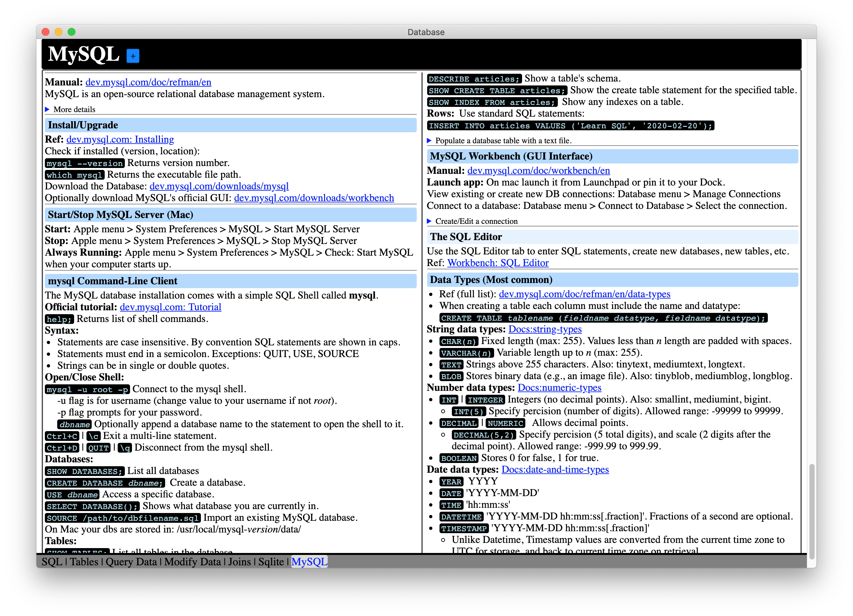853x616 pixels.
Task: Switch to the Query Data tab
Action: pyautogui.click(x=131, y=561)
